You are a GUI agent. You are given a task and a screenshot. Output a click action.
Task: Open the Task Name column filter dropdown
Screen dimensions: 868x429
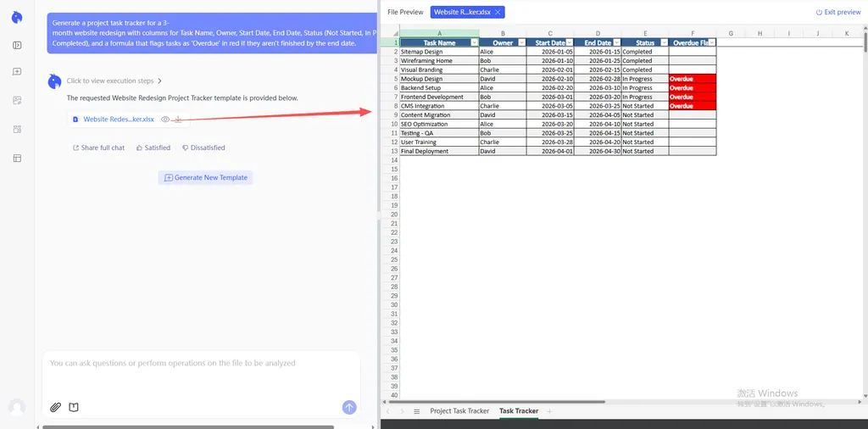pos(475,42)
